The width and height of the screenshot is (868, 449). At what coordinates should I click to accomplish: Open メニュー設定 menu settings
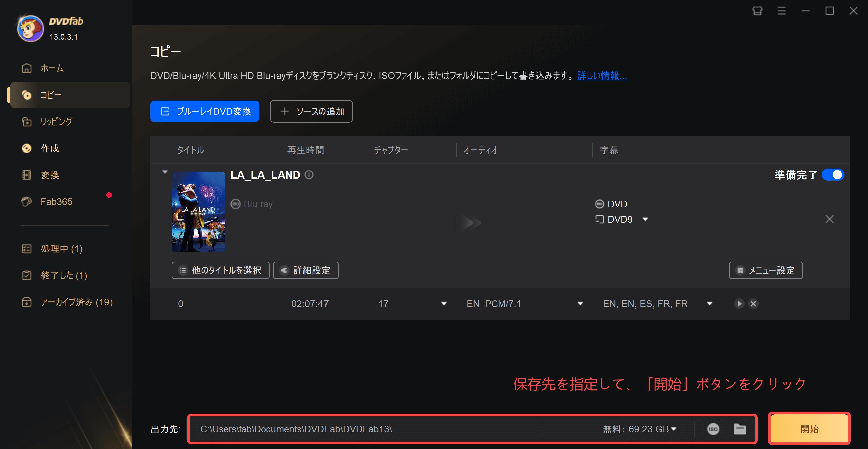766,270
